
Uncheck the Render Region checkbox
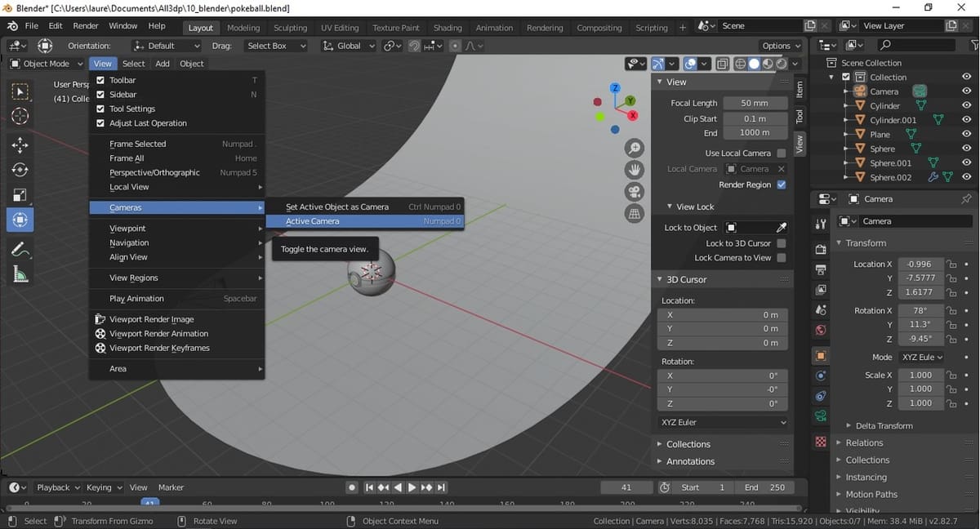coord(782,185)
